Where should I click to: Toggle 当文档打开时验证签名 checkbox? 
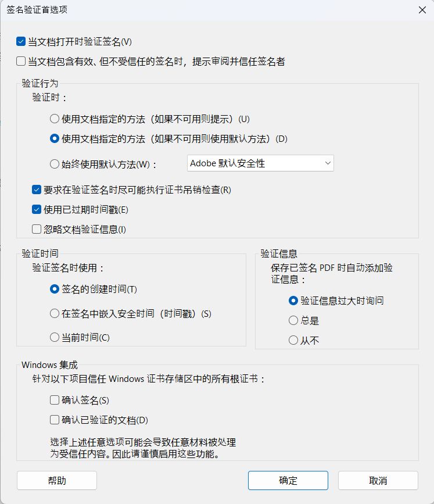click(21, 42)
